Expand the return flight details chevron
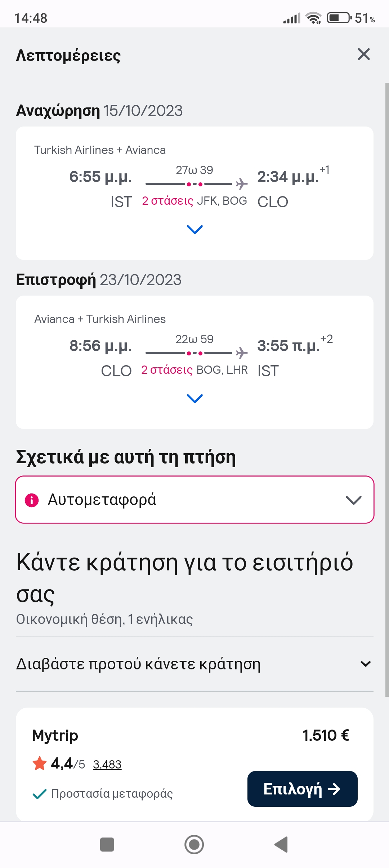Screen dimensions: 389x868 point(195,398)
